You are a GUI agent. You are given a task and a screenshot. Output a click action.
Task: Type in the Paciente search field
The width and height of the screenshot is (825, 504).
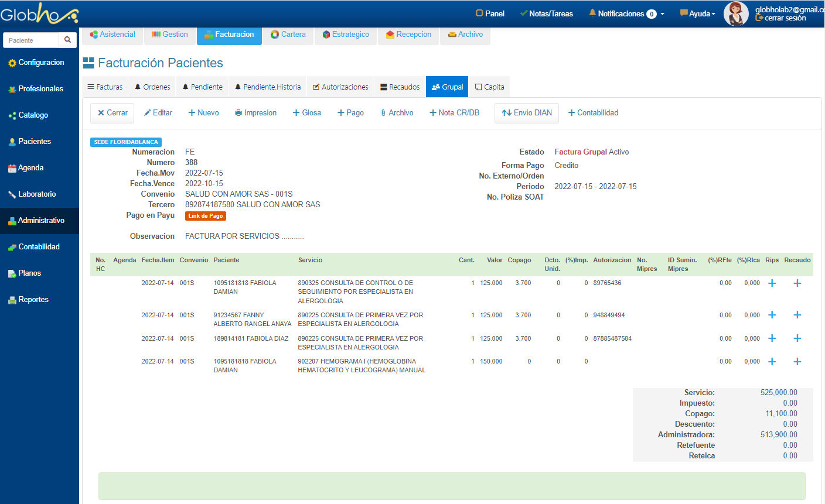coord(32,40)
